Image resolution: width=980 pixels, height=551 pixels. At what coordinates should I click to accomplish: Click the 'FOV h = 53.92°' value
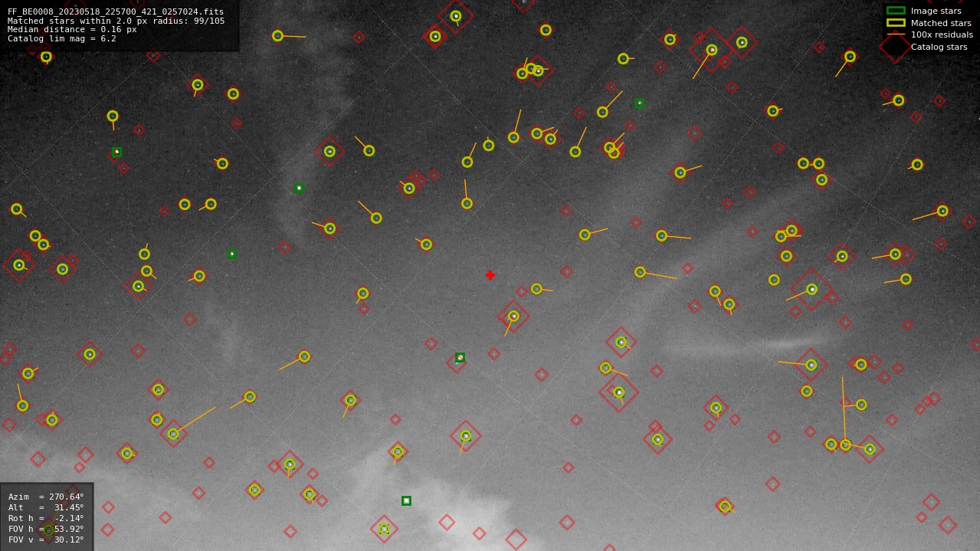tap(46, 529)
